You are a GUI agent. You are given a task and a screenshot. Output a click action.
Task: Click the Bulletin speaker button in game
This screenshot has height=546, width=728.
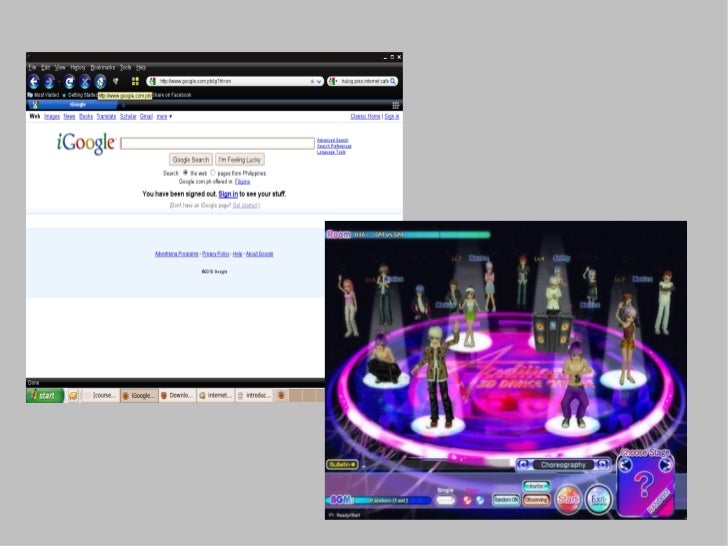click(x=343, y=465)
